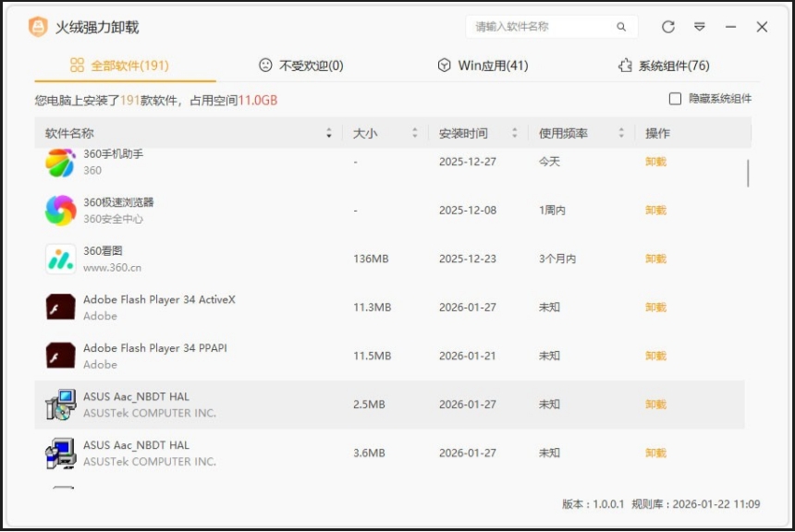
Task: Click the 3.6MB ASUS Aac_NBDT HAL icon
Action: tap(60, 453)
